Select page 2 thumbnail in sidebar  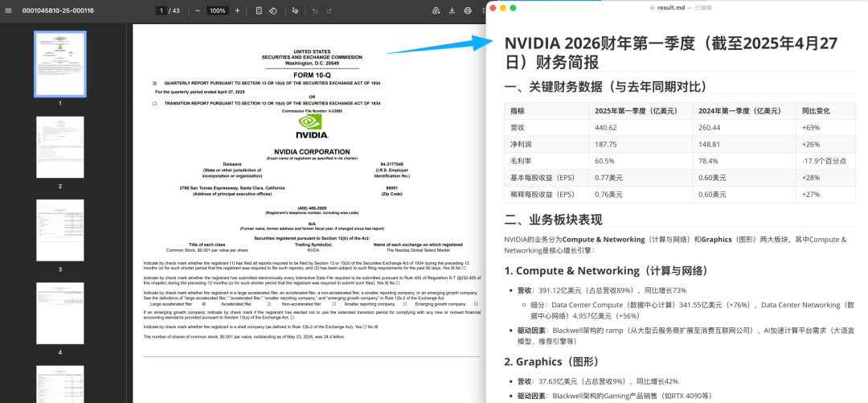pyautogui.click(x=59, y=147)
